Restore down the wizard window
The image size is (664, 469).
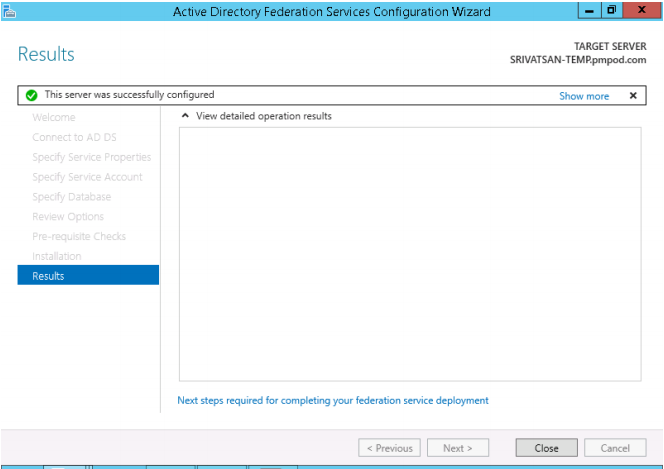pos(611,10)
